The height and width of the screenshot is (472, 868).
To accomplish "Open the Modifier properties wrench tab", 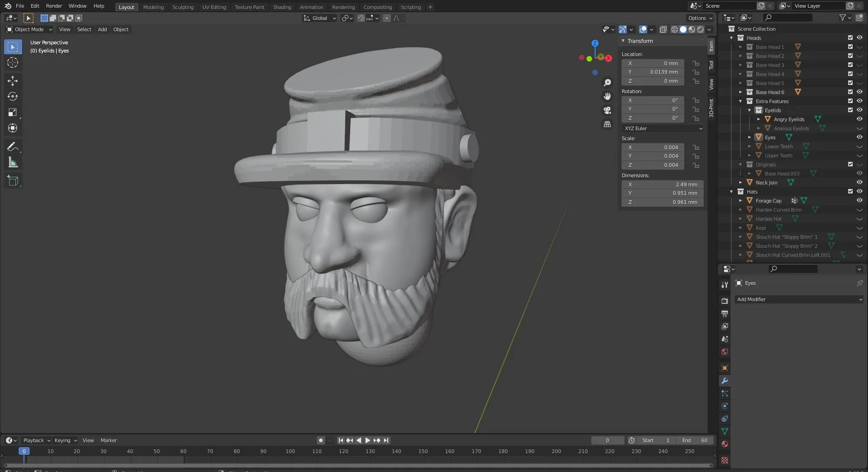I will [725, 381].
